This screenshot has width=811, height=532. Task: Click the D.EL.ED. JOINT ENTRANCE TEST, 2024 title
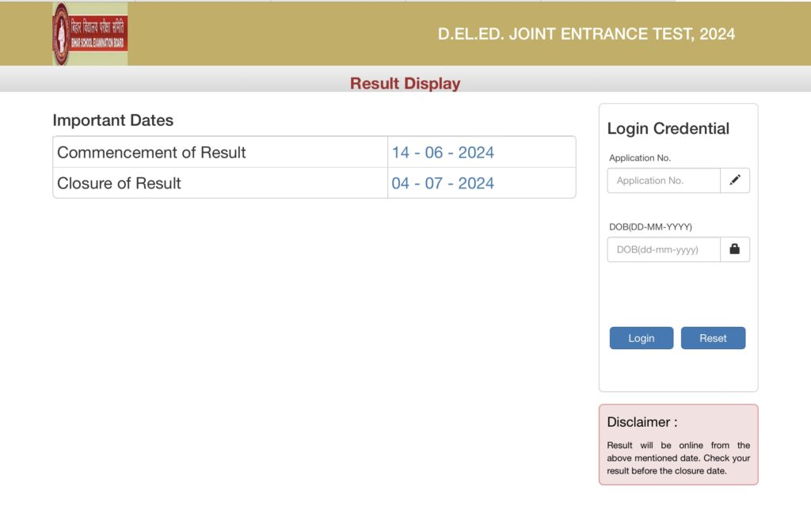click(586, 34)
